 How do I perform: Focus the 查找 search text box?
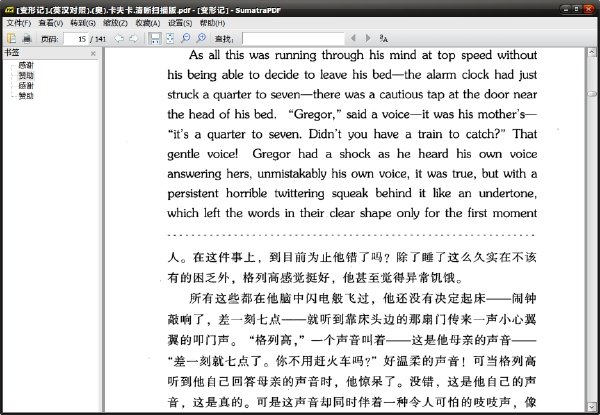tap(293, 39)
